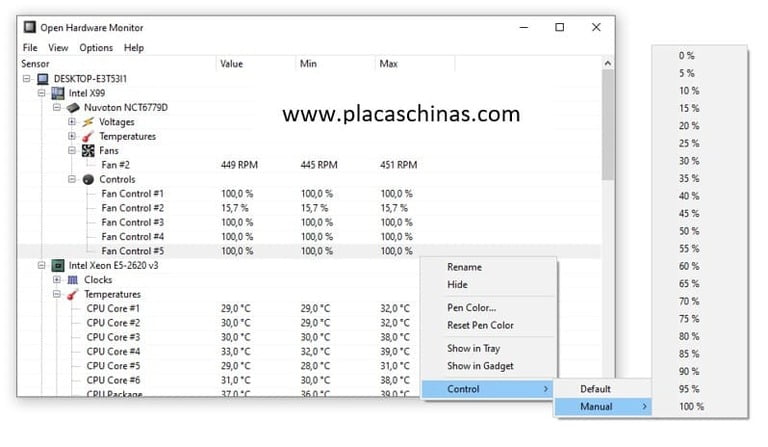Click the Controls knob icon
Image resolution: width=768 pixels, height=447 pixels.
point(88,180)
